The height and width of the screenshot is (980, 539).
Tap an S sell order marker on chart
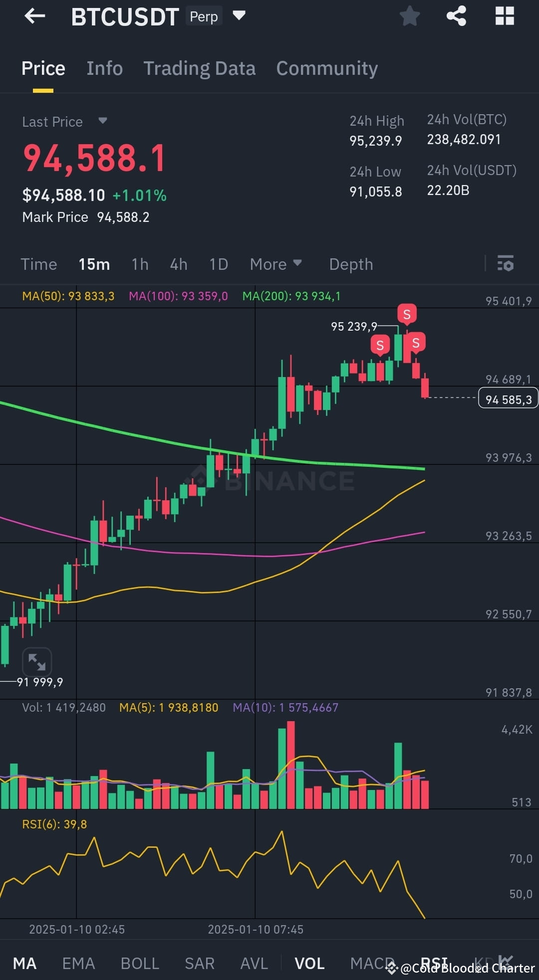pos(407,314)
